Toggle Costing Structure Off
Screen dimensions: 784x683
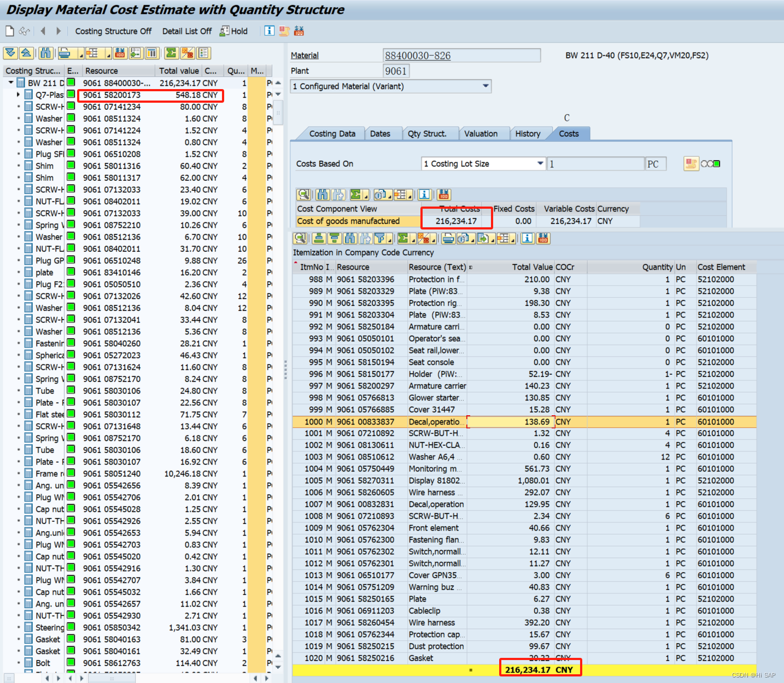113,31
